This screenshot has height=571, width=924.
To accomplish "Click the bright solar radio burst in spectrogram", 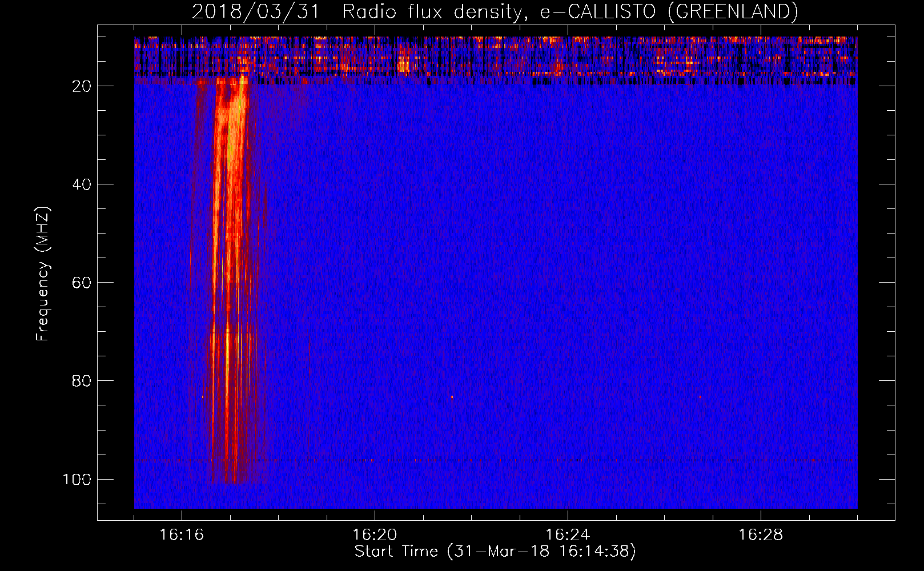I will [230, 280].
